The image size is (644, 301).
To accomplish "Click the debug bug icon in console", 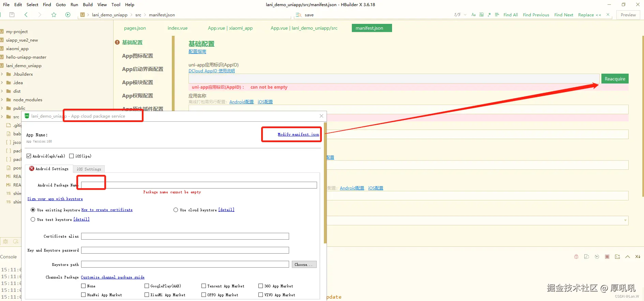I will coord(576,257).
